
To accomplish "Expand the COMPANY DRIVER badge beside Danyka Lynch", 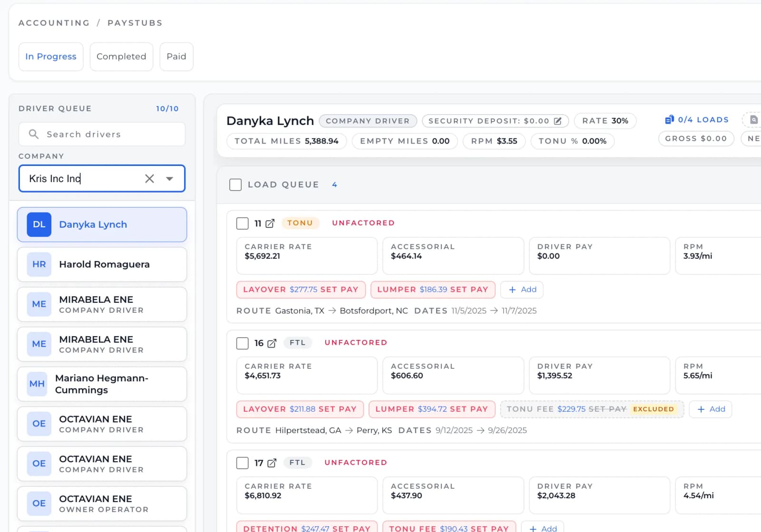I will point(368,121).
